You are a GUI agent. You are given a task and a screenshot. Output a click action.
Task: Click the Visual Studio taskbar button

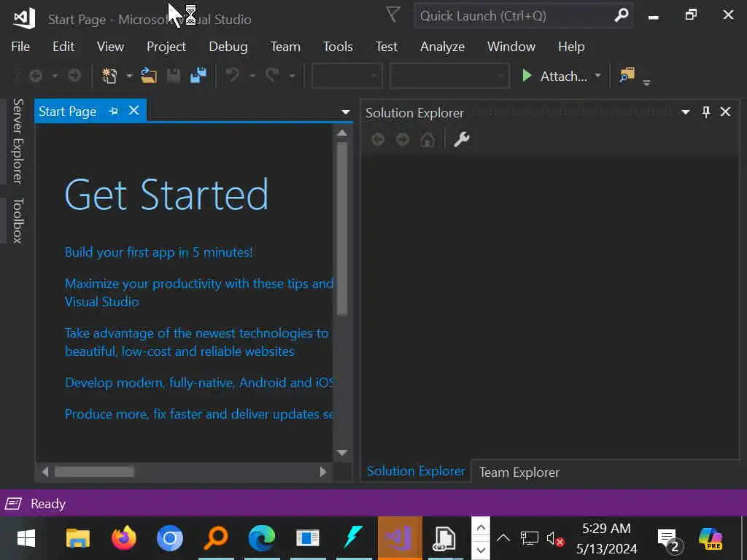(400, 538)
